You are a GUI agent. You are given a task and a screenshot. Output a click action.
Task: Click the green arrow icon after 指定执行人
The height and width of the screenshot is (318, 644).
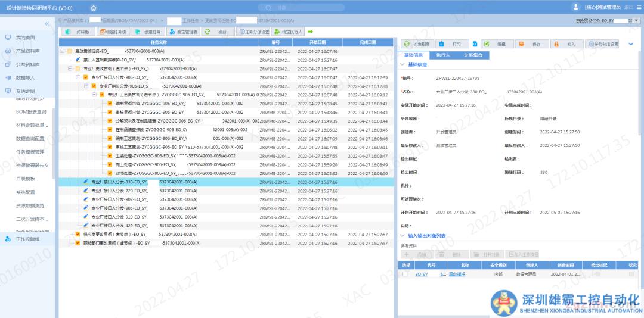(x=310, y=32)
